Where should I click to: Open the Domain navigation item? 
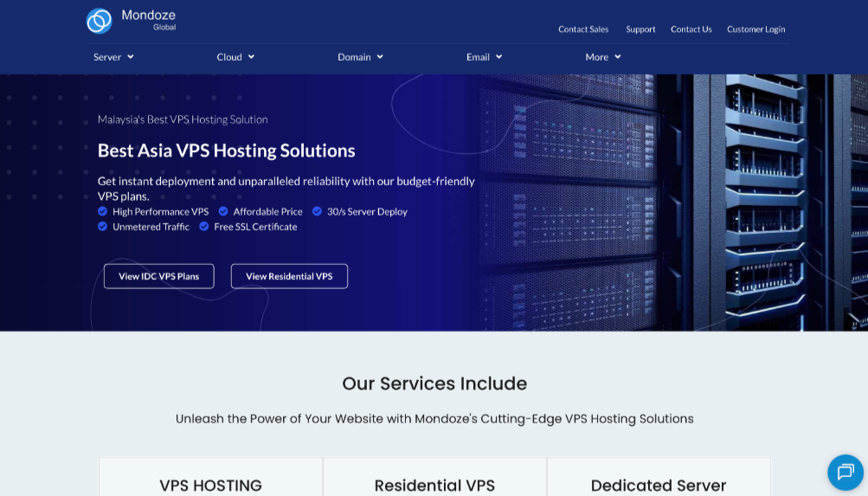pos(360,57)
